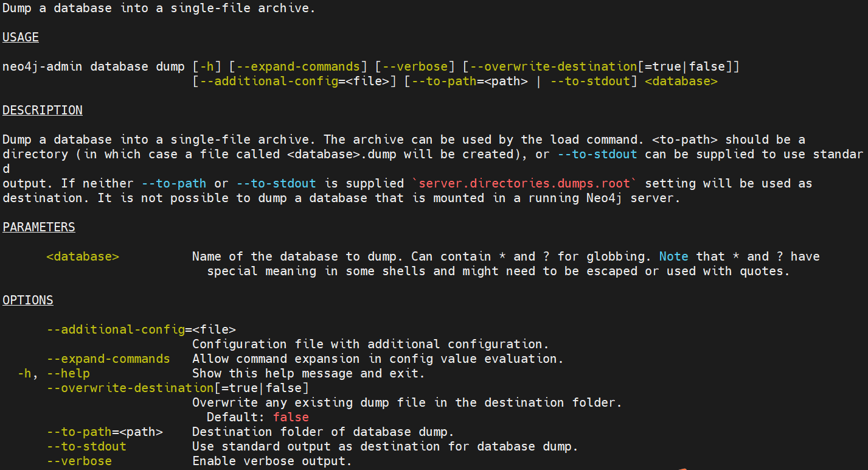Click the first line 'Dump a database into a single-file archive.'

159,8
